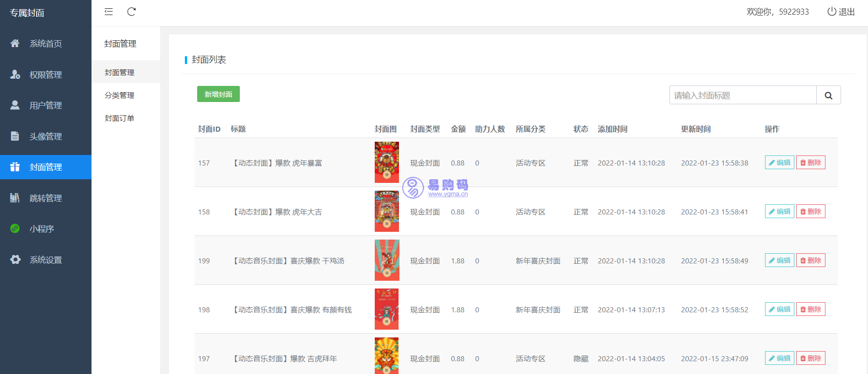Open 跳转管理 sidebar item
The width and height of the screenshot is (868, 374).
[45, 198]
